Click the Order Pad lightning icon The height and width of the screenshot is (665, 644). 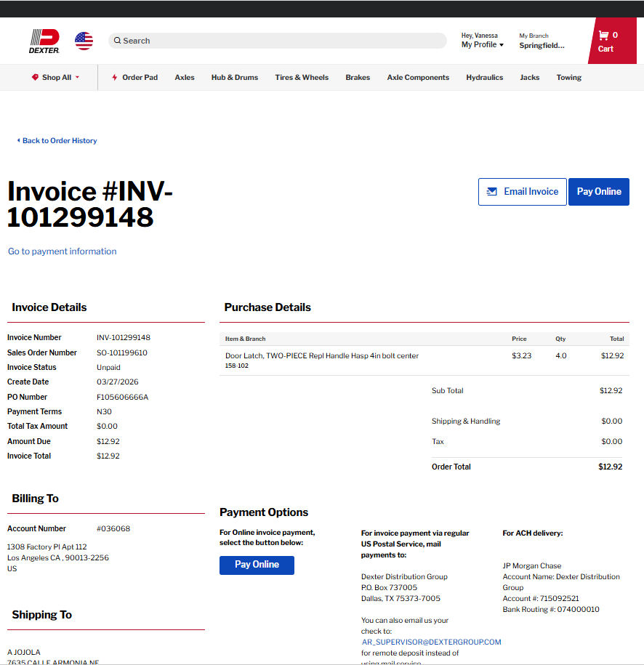[x=115, y=77]
